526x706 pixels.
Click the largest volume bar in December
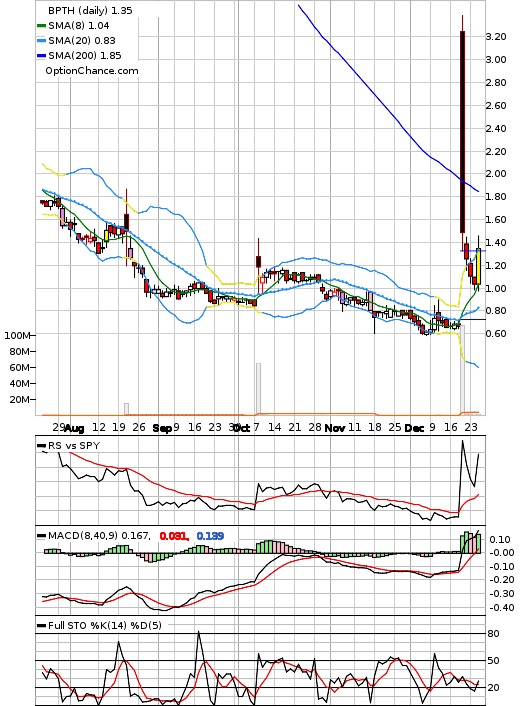[462, 369]
